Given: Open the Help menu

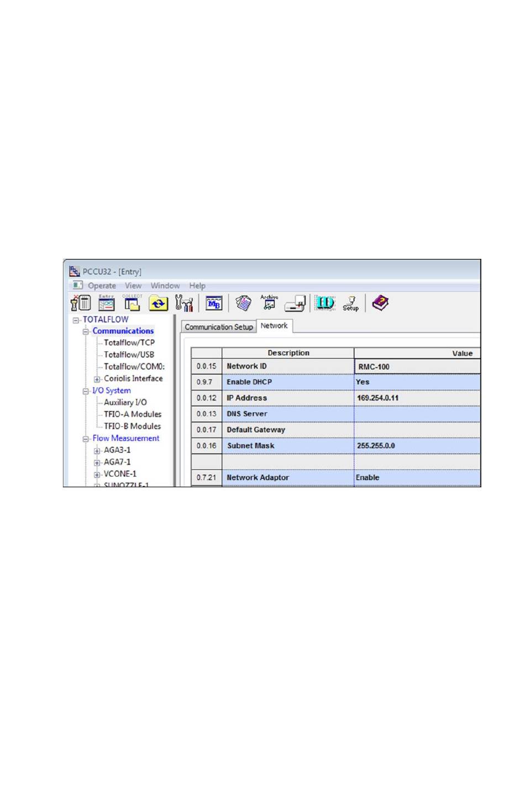Looking at the screenshot, I should tap(197, 286).
